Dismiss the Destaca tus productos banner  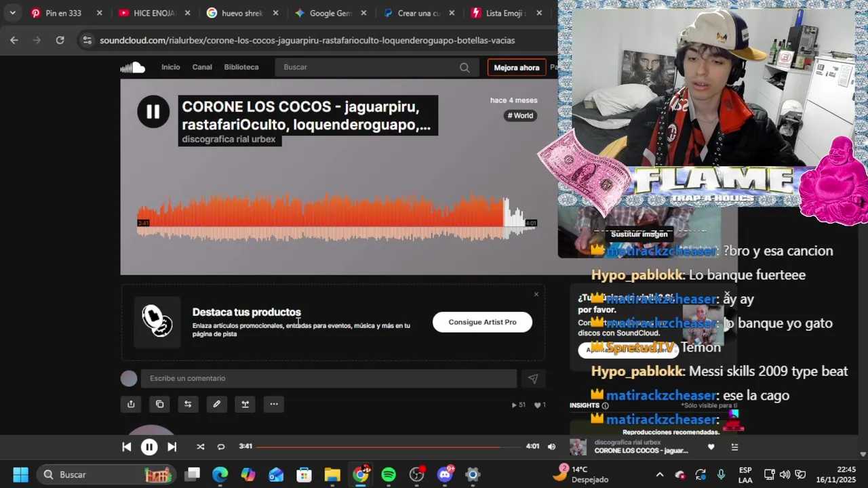click(536, 294)
